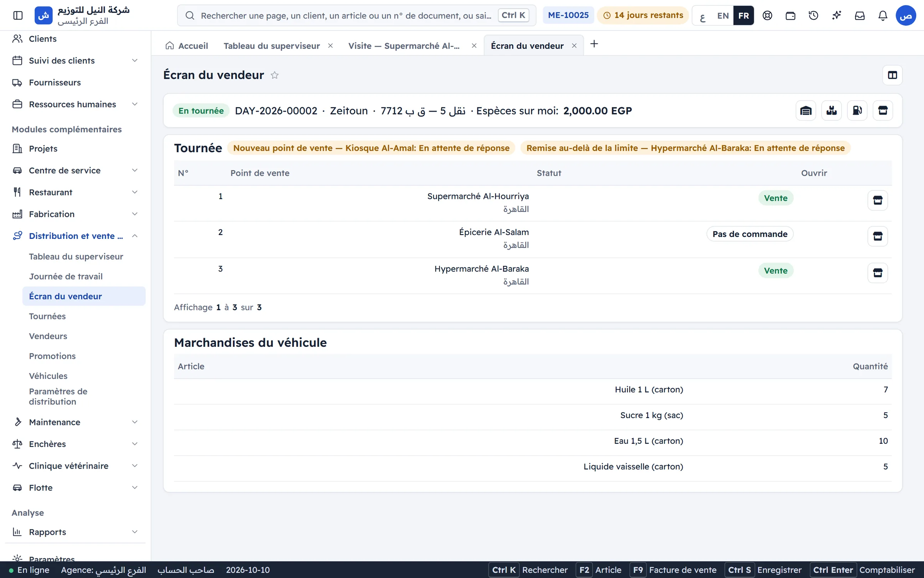Open the help lifebuoy icon
This screenshot has width=924, height=578.
(767, 15)
